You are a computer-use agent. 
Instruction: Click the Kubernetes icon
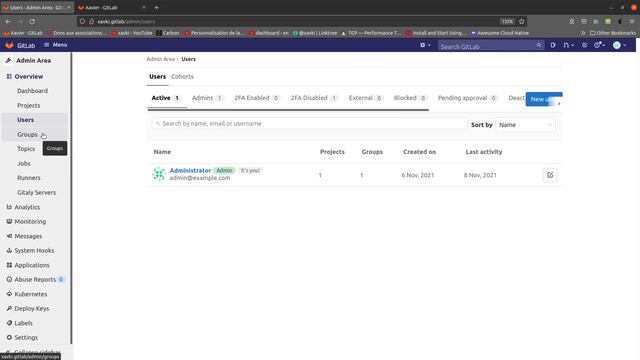9,294
